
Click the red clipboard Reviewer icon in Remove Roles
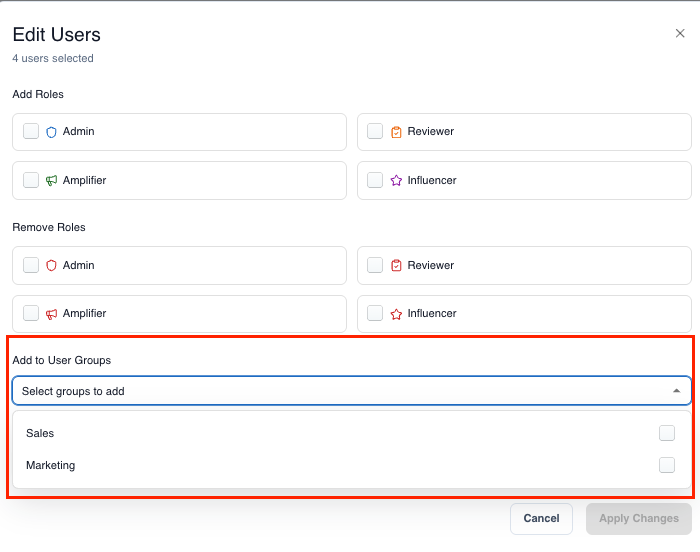(396, 265)
